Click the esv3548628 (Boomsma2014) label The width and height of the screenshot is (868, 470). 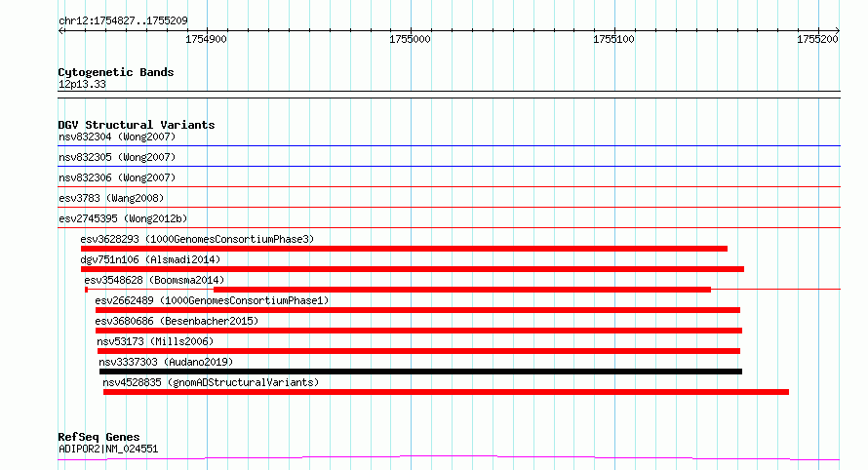pyautogui.click(x=154, y=280)
